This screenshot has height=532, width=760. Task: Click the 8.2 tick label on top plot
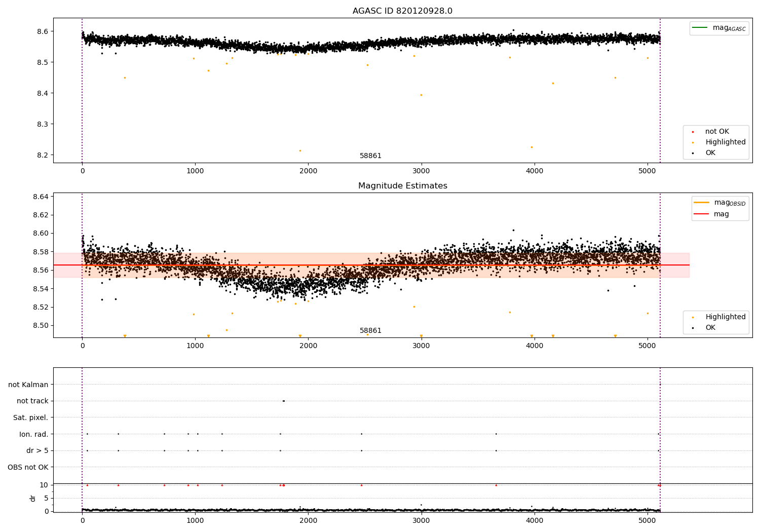coord(43,155)
